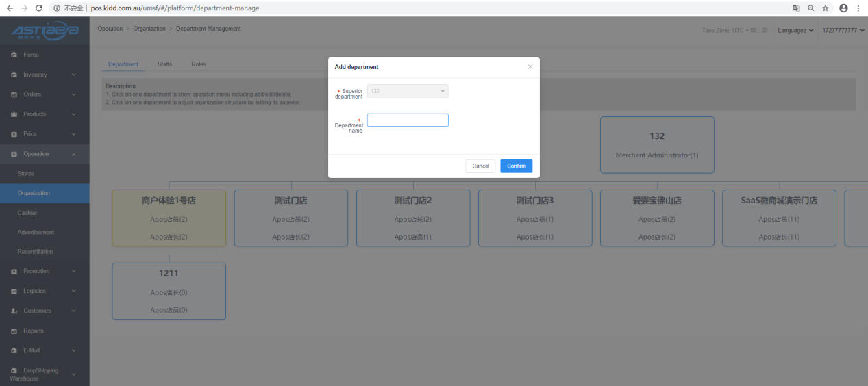Click browser bookmark star icon
Viewport: 868px width, 386px height.
[x=826, y=8]
